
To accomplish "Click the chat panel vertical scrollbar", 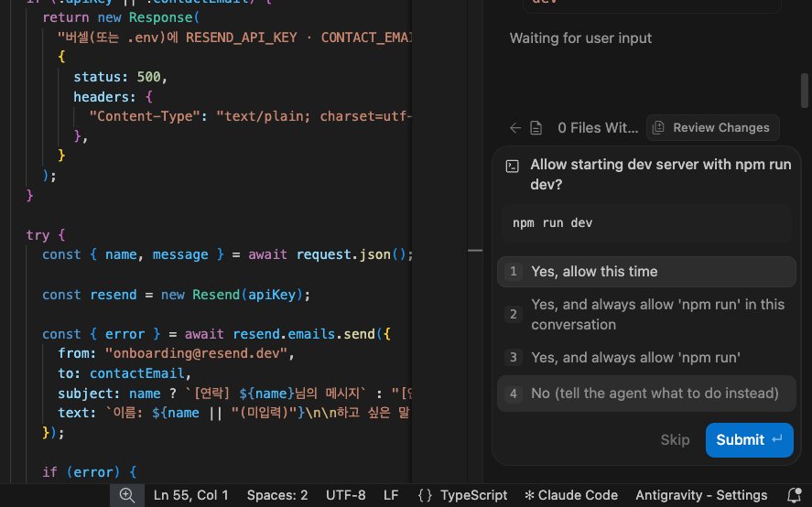I will tap(805, 91).
